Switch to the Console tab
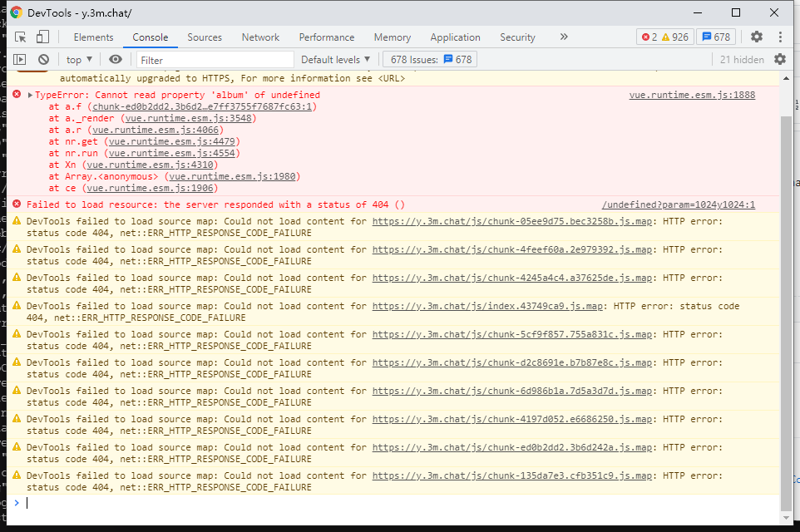Viewport: 800px width, 532px height. coord(150,37)
